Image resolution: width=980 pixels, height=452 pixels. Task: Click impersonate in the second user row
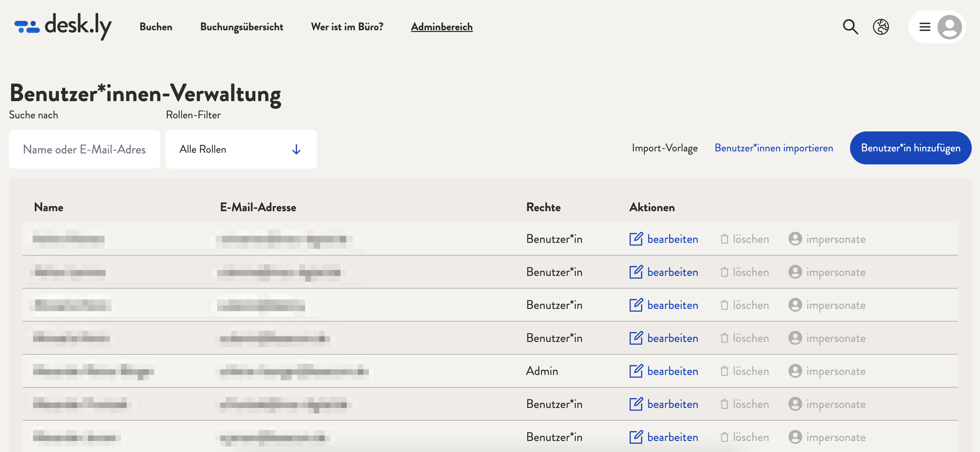tap(836, 272)
